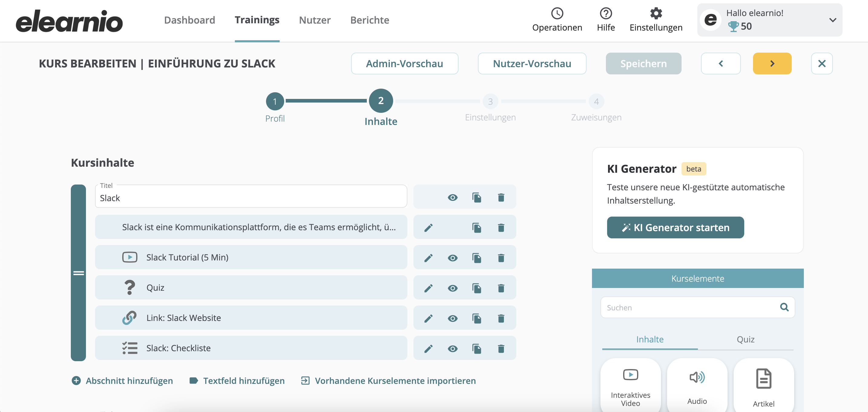The image size is (868, 412).
Task: Go to previous step with left chevron
Action: (x=720, y=63)
